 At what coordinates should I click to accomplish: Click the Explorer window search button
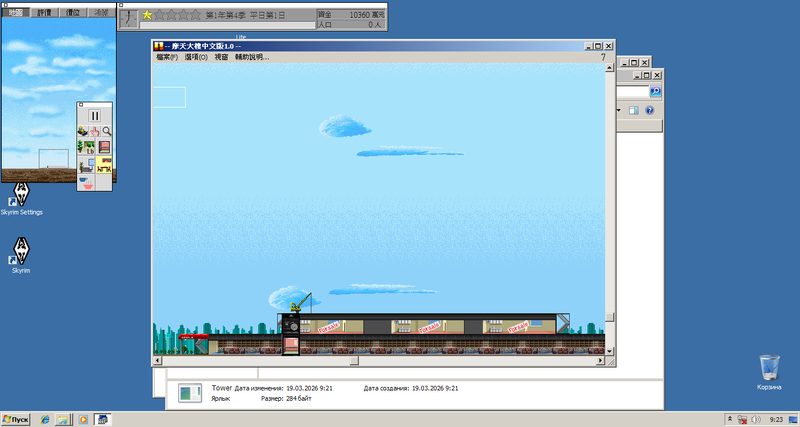click(656, 91)
